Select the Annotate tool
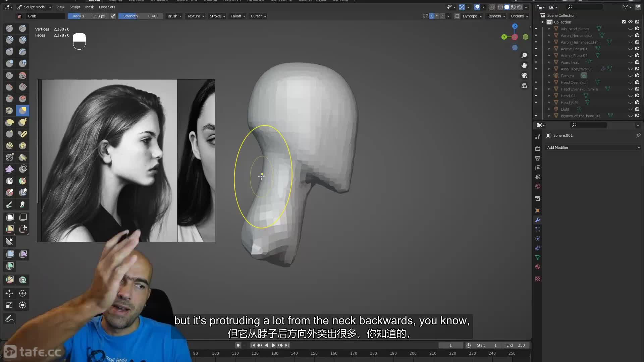Image resolution: width=644 pixels, height=362 pixels. click(x=9, y=318)
